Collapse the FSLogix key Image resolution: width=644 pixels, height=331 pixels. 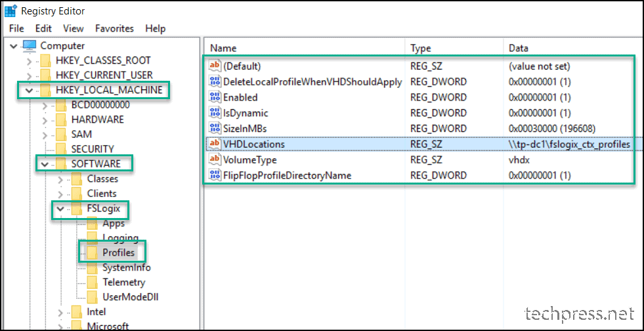click(60, 209)
